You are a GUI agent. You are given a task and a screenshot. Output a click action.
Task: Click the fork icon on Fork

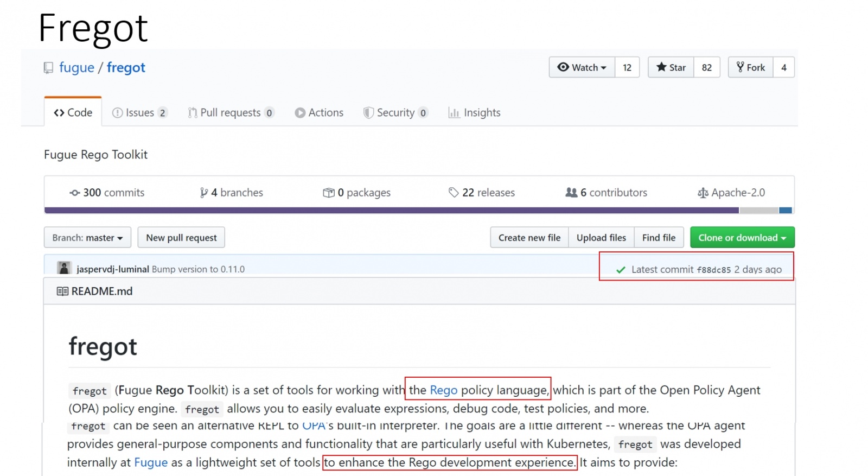coord(740,67)
